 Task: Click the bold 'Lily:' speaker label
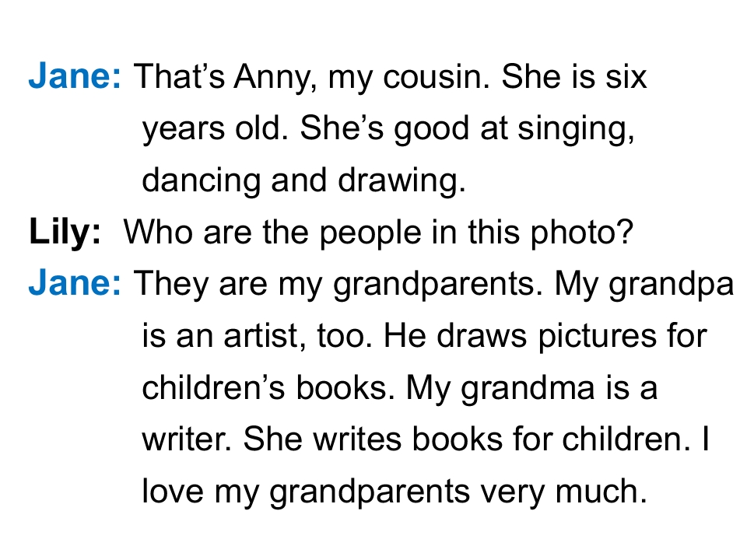65,233
